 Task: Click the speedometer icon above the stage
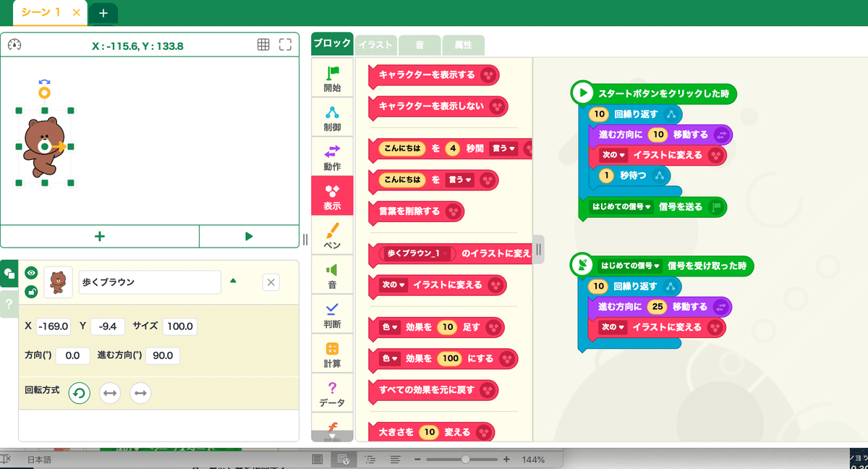point(14,45)
